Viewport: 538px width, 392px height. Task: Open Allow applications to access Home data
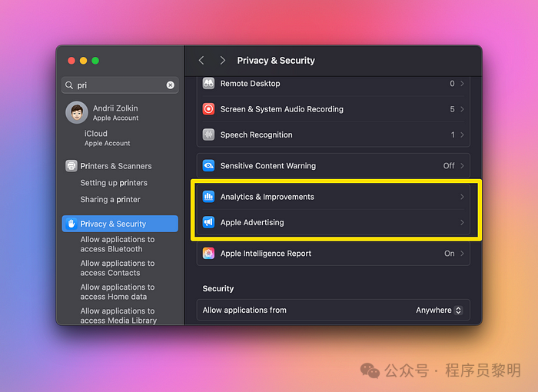(x=118, y=292)
